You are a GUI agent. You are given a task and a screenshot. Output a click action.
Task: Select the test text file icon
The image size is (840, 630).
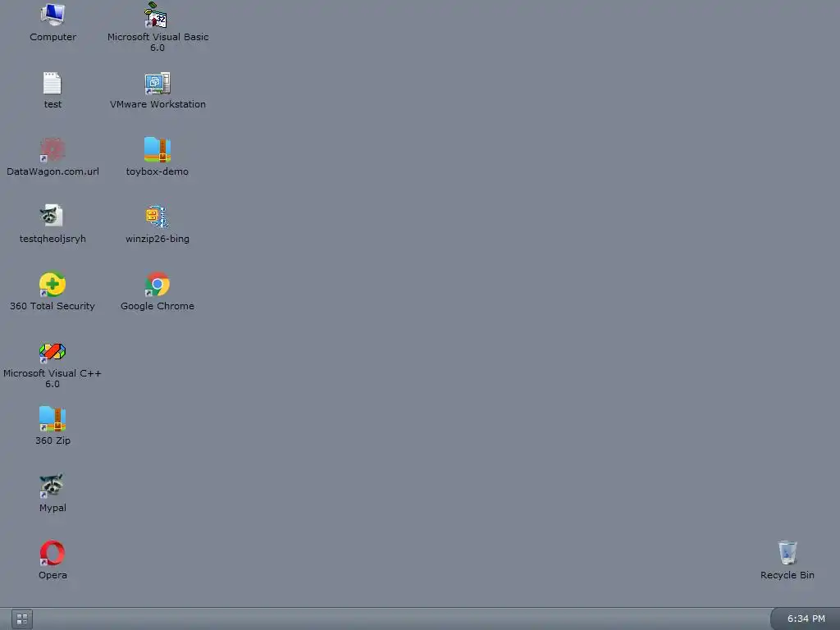coord(52,83)
